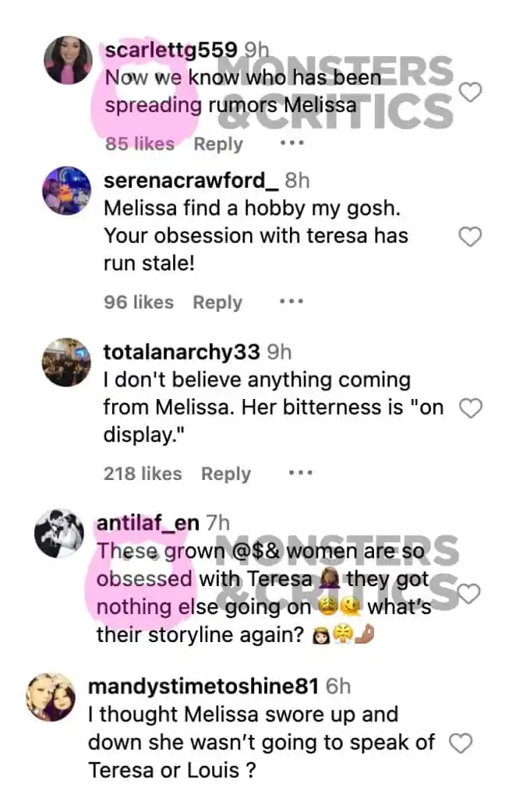530x812 pixels.
Task: Tap heart next to antilaf_en's comment
Action: (469, 594)
